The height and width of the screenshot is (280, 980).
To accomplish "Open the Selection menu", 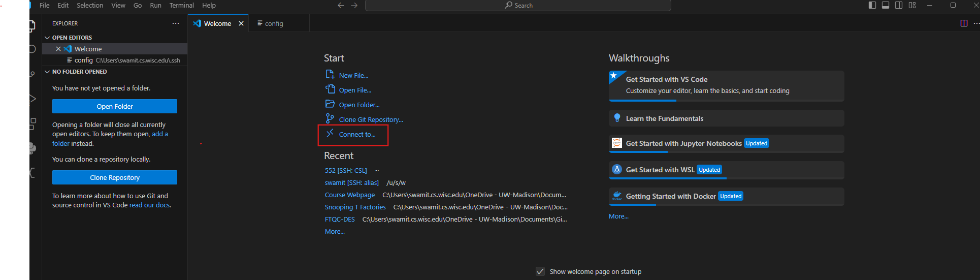I will click(90, 6).
